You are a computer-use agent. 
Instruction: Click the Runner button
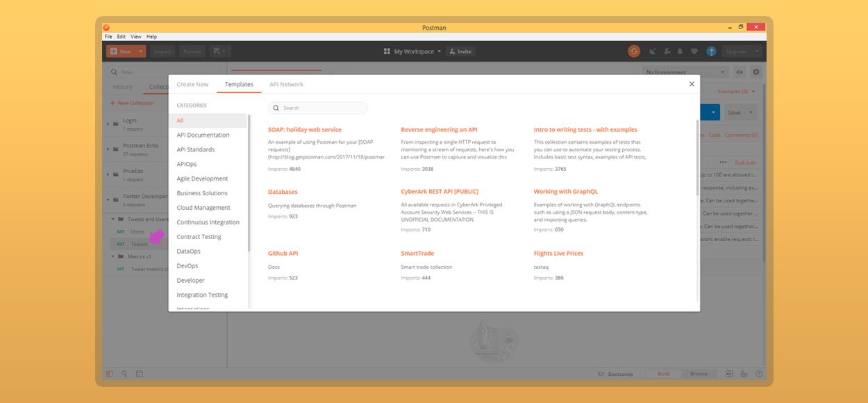(192, 51)
